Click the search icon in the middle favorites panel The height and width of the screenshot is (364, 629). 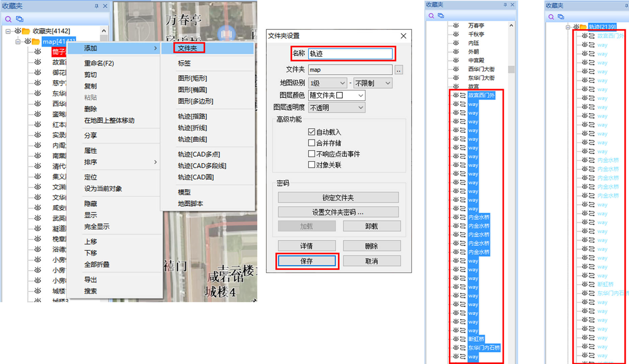pos(431,16)
